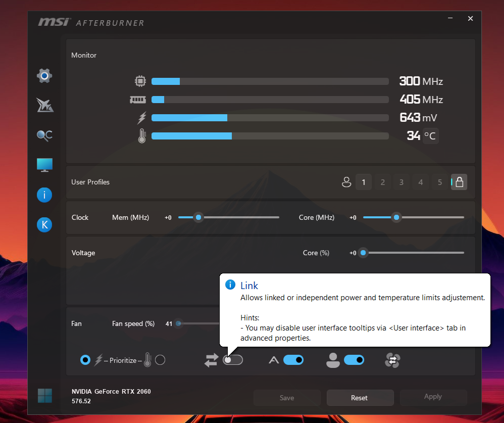This screenshot has width=504, height=423.
Task: Click the GPU core clock chip icon
Action: 140,81
